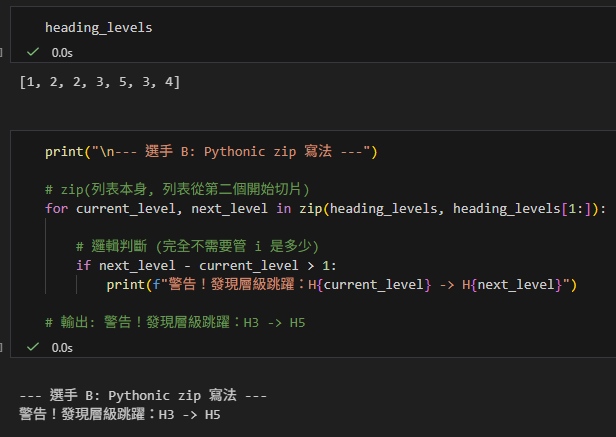Click the comment # 輸出: 警告！發現層級跳躍：H3 -> H5
This screenshot has width=616, height=437.
(x=175, y=323)
